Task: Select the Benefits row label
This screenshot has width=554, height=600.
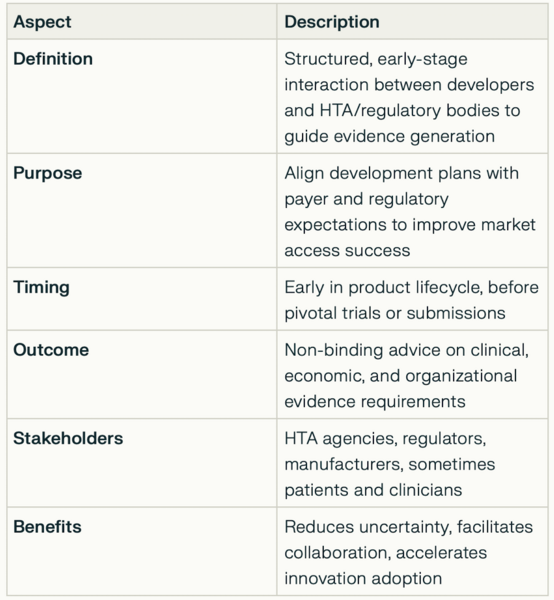Action: pos(47,527)
